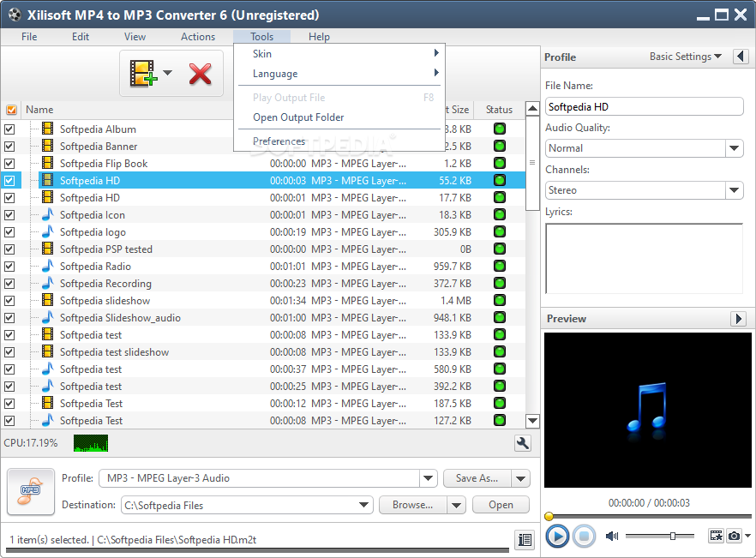This screenshot has height=558, width=756.
Task: Uncheck Softpedia Album checkbox
Action: 9,129
